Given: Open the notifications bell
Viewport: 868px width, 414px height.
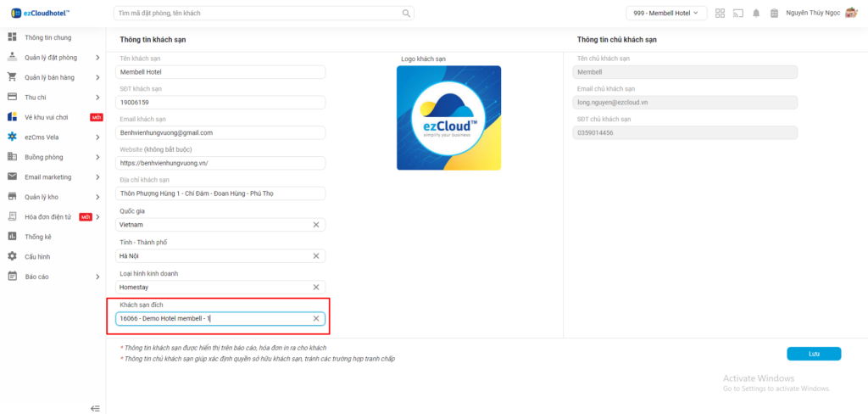Looking at the screenshot, I should pyautogui.click(x=755, y=14).
